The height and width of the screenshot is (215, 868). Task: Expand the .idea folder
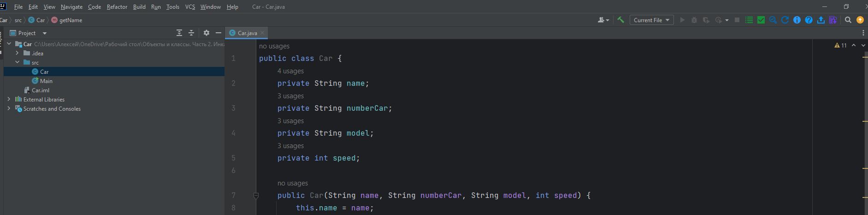pyautogui.click(x=17, y=53)
